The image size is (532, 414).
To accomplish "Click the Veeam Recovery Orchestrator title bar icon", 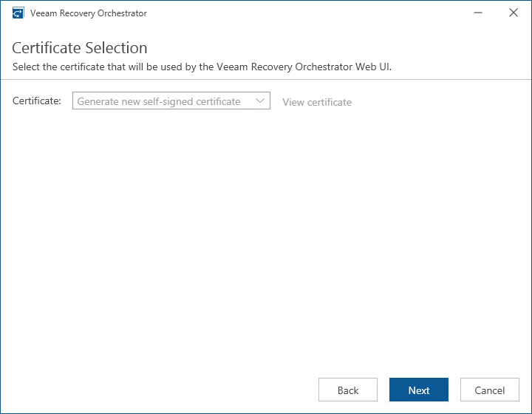I will pyautogui.click(x=18, y=13).
